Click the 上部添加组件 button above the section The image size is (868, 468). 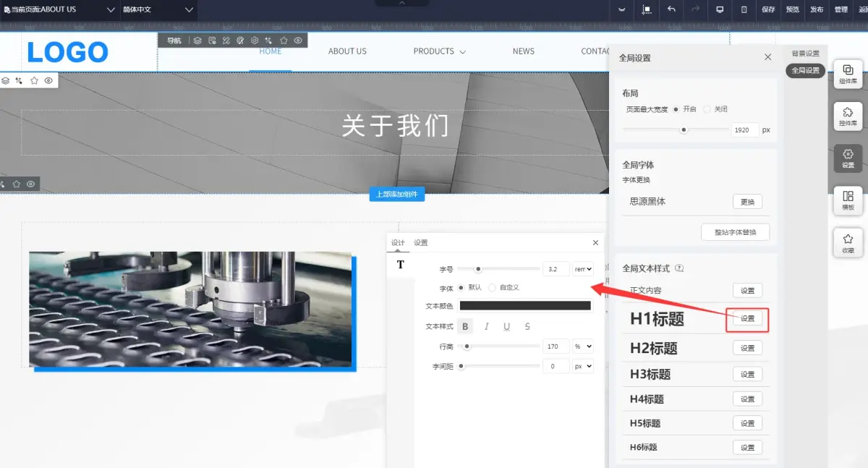(398, 194)
